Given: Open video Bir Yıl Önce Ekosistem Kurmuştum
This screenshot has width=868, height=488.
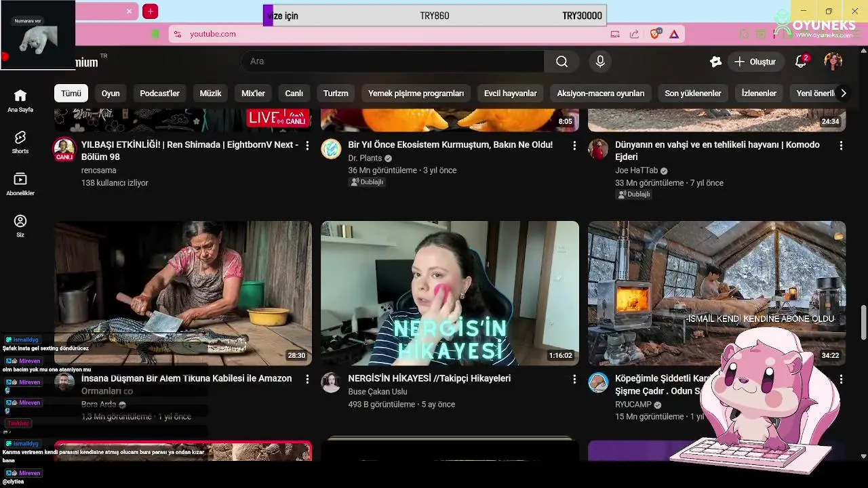Looking at the screenshot, I should [x=450, y=145].
